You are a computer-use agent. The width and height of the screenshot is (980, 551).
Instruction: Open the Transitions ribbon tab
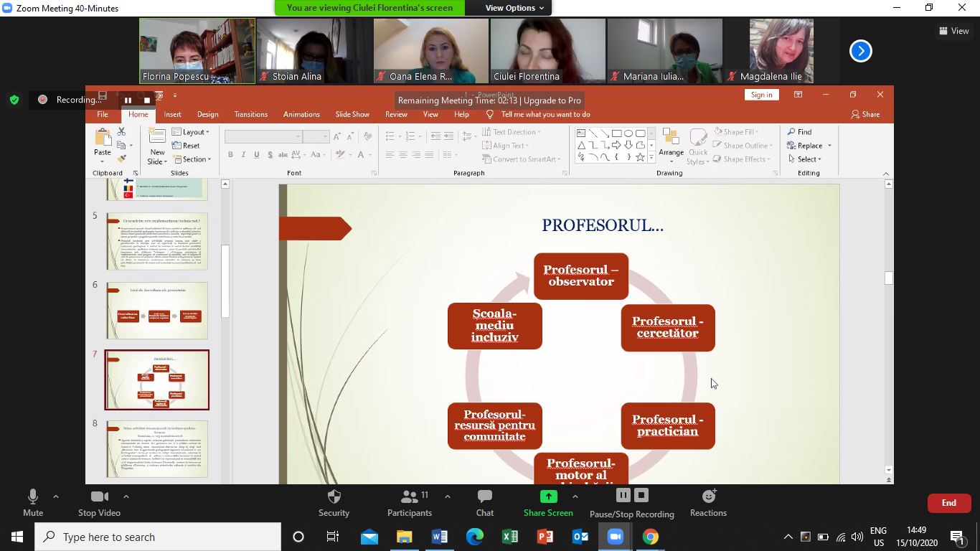click(x=250, y=114)
